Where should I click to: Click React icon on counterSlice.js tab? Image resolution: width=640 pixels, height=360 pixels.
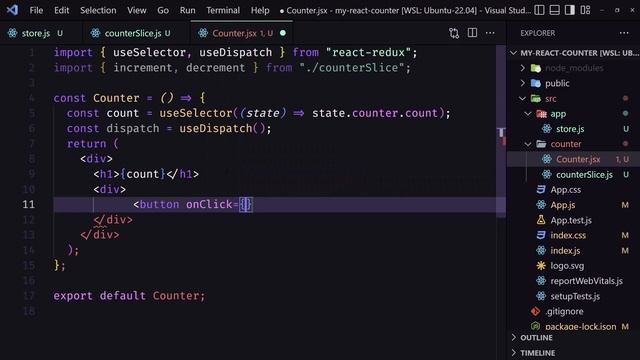point(95,33)
